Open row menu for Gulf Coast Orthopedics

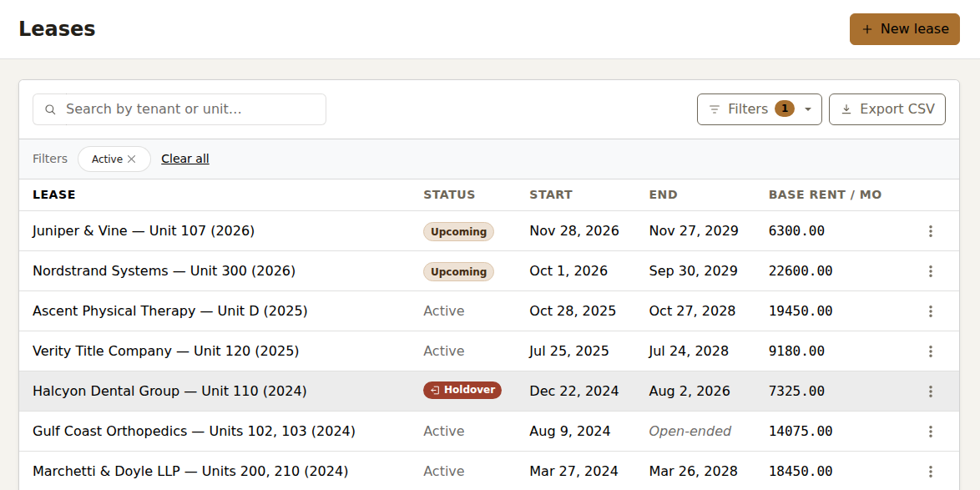tap(930, 432)
